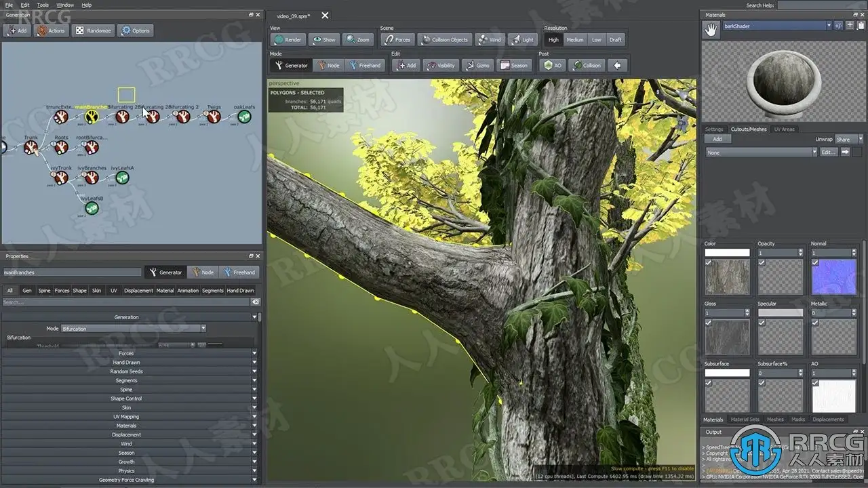Screen dimensions: 868x488
Task: Click the Specular color swatch
Action: click(780, 313)
